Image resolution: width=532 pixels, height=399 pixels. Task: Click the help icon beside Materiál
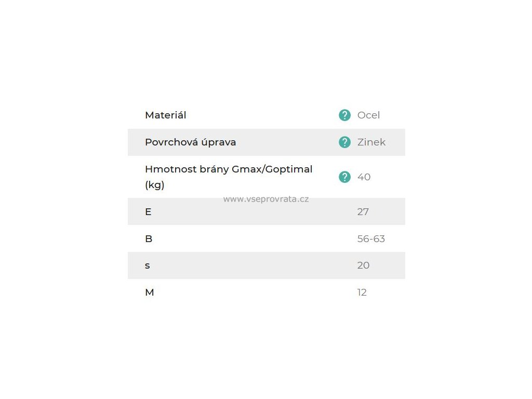pyautogui.click(x=344, y=115)
